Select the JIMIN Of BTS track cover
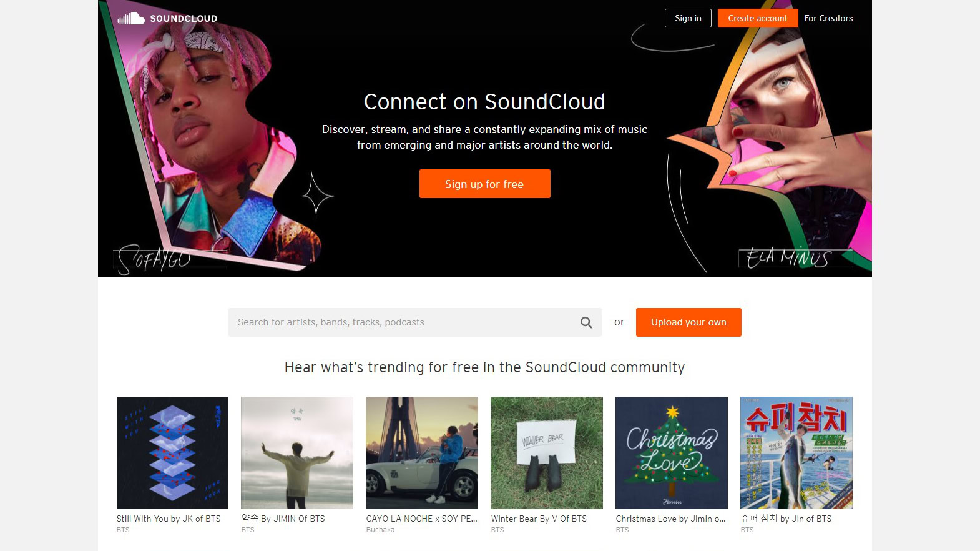Viewport: 980px width, 551px height. point(297,452)
